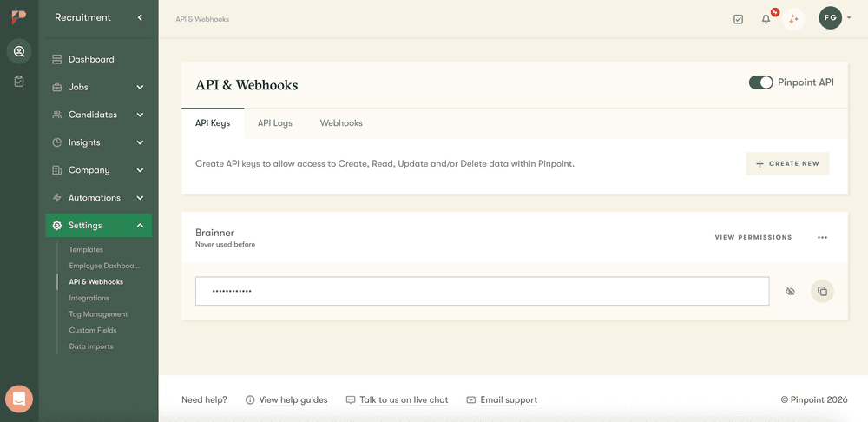
Task: Expand the Insights menu chevron
Action: [140, 142]
